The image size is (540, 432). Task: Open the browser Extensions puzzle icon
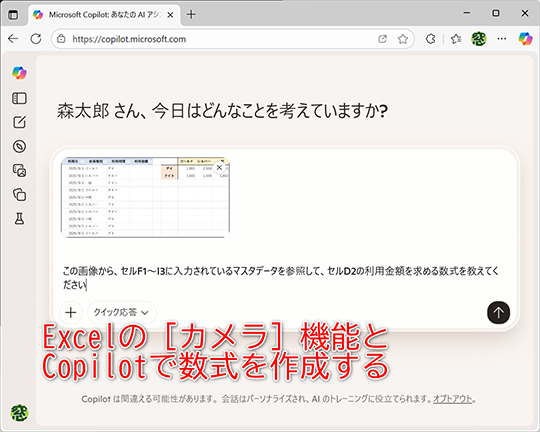pyautogui.click(x=430, y=39)
